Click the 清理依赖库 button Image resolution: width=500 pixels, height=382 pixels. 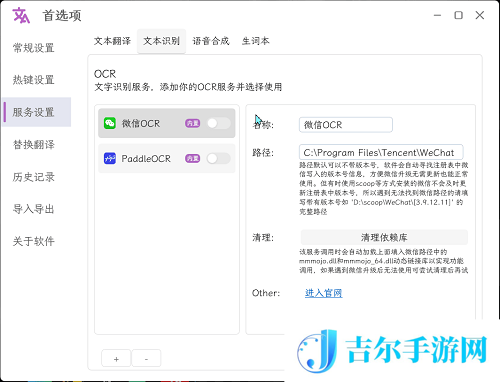(x=384, y=237)
